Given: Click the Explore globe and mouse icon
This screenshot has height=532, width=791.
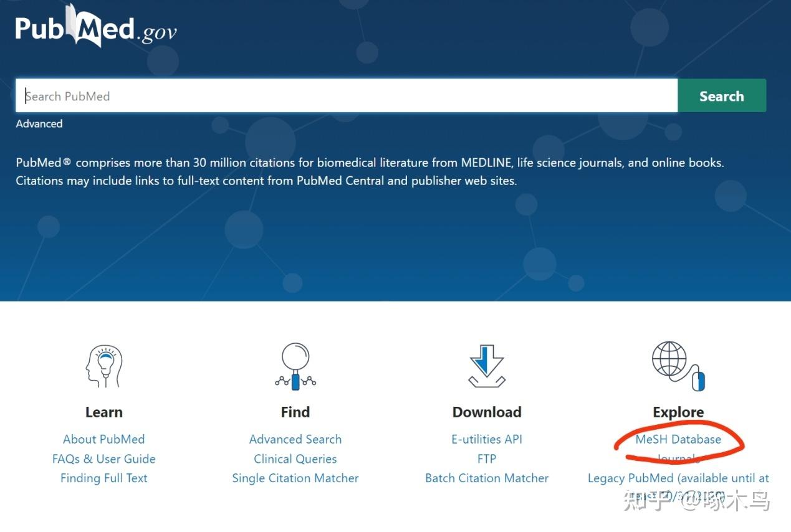Looking at the screenshot, I should pyautogui.click(x=678, y=366).
